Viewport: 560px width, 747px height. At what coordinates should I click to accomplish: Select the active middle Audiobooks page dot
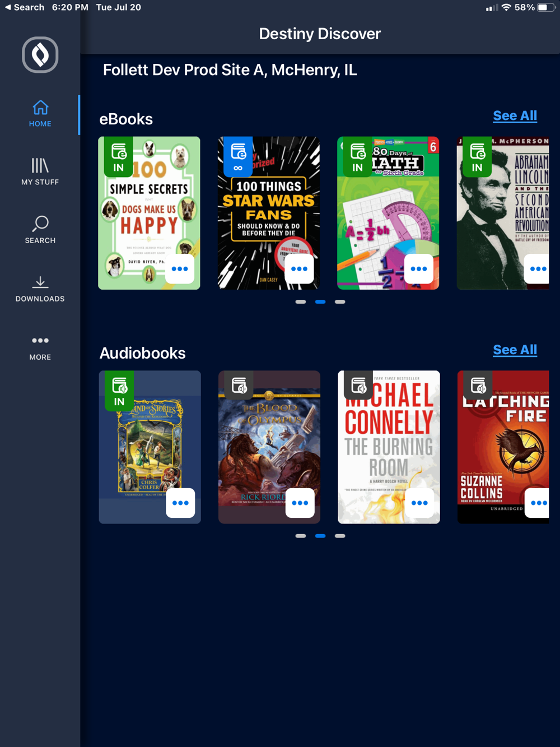click(x=320, y=536)
